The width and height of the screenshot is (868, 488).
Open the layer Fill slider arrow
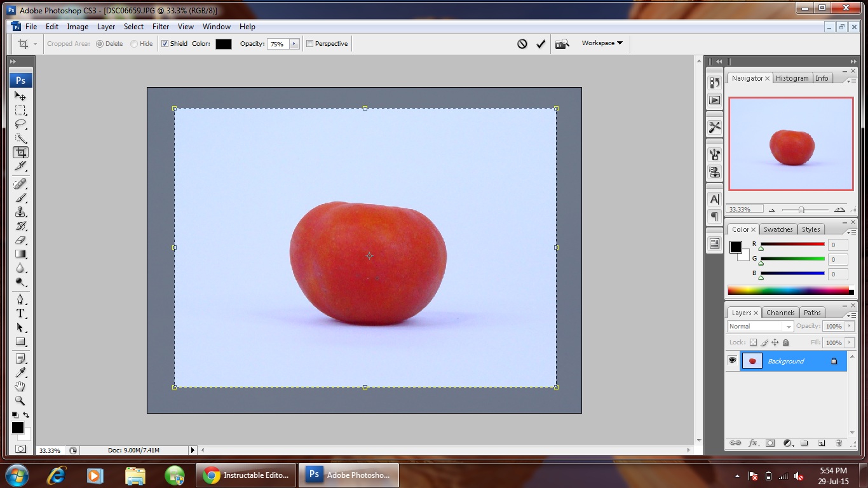(849, 342)
